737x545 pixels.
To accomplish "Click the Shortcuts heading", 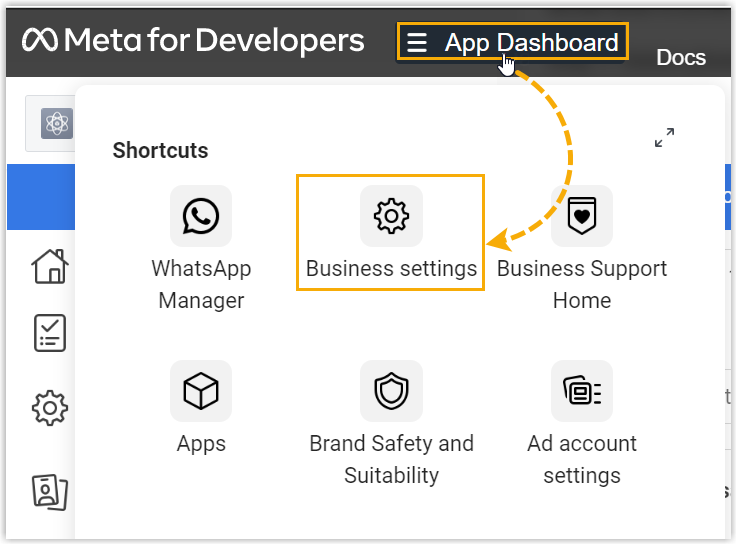I will [x=160, y=151].
